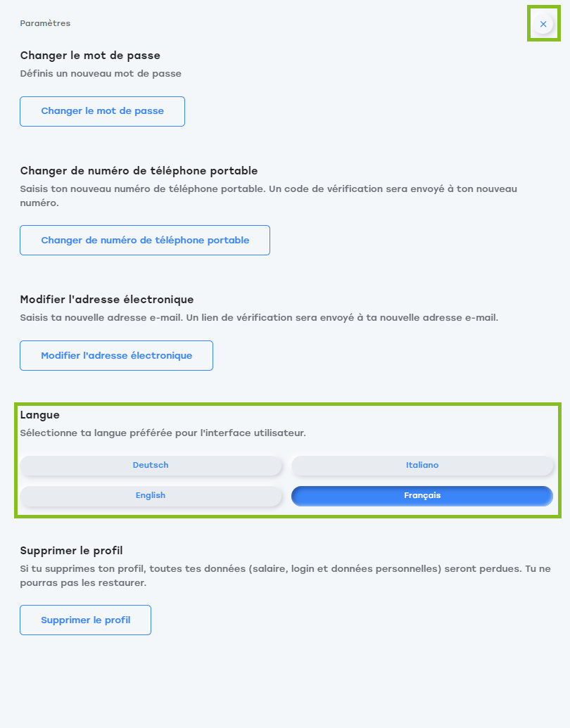570x728 pixels.
Task: Switch the interface language to Deutsch
Action: pos(151,465)
